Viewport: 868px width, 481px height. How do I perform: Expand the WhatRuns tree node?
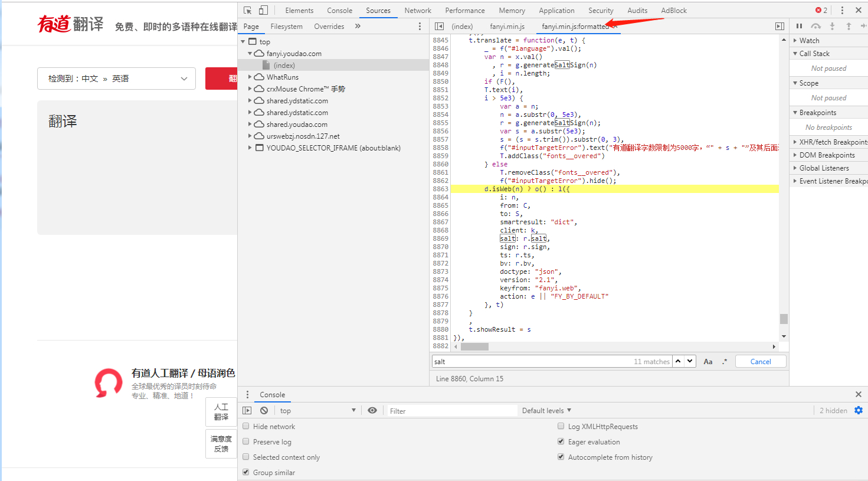(x=250, y=77)
